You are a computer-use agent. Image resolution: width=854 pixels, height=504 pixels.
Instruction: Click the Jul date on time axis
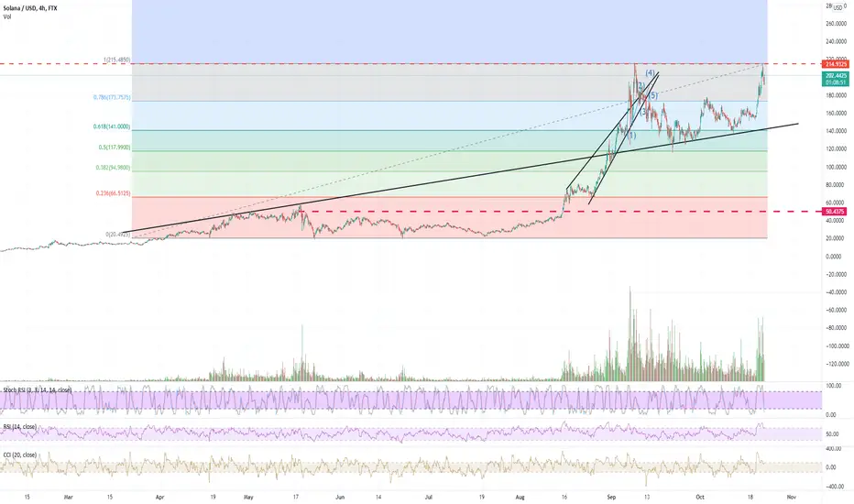(x=429, y=497)
